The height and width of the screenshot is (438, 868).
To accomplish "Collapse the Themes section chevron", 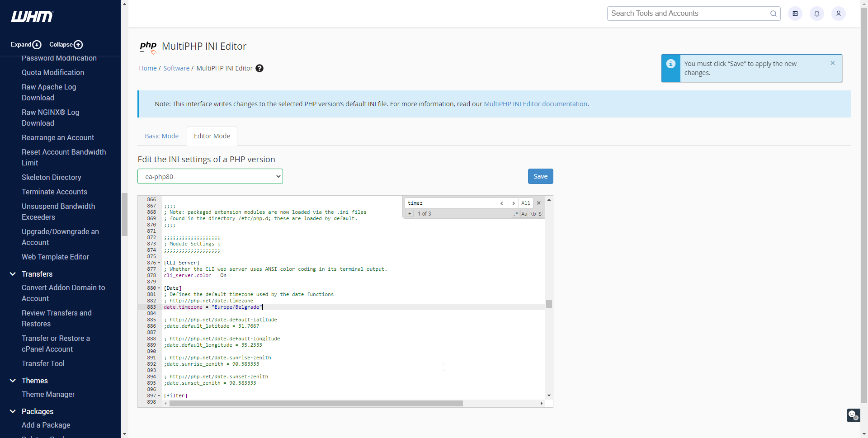I will tap(13, 381).
